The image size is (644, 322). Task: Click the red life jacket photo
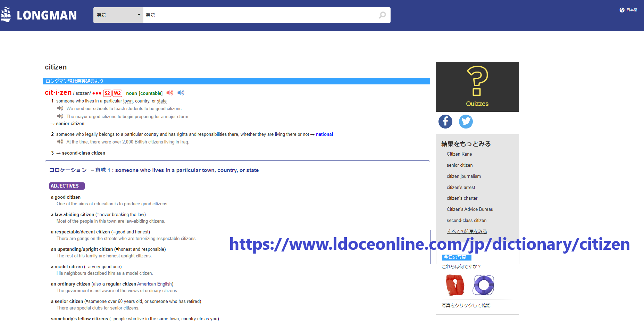point(455,285)
